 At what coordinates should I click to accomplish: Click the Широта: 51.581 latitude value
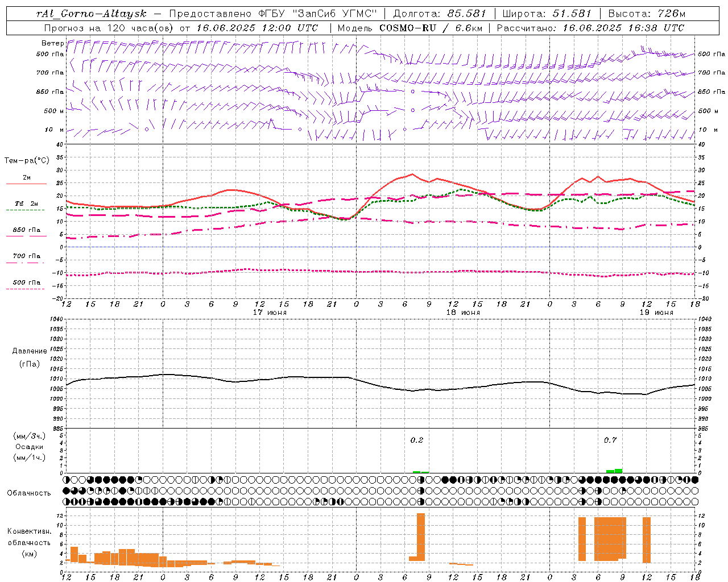pyautogui.click(x=548, y=14)
